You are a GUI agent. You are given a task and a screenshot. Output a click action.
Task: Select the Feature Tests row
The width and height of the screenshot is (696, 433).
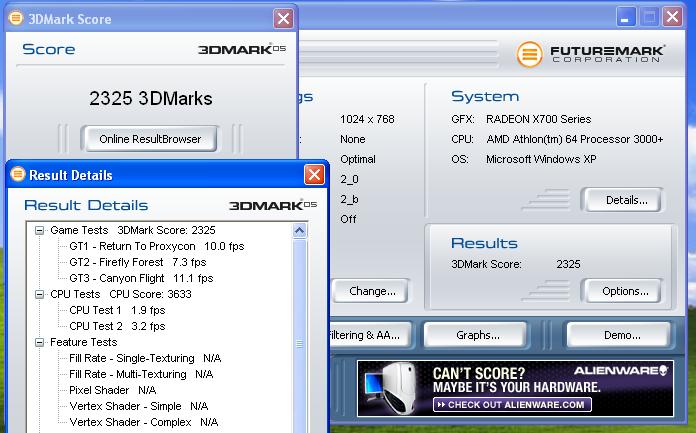[x=83, y=342]
